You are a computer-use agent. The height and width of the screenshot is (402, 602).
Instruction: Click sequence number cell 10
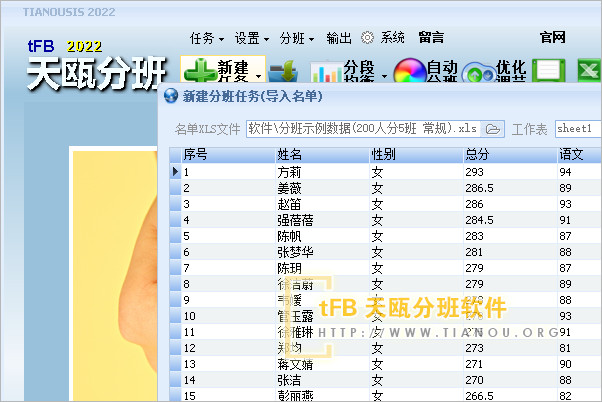pos(228,316)
